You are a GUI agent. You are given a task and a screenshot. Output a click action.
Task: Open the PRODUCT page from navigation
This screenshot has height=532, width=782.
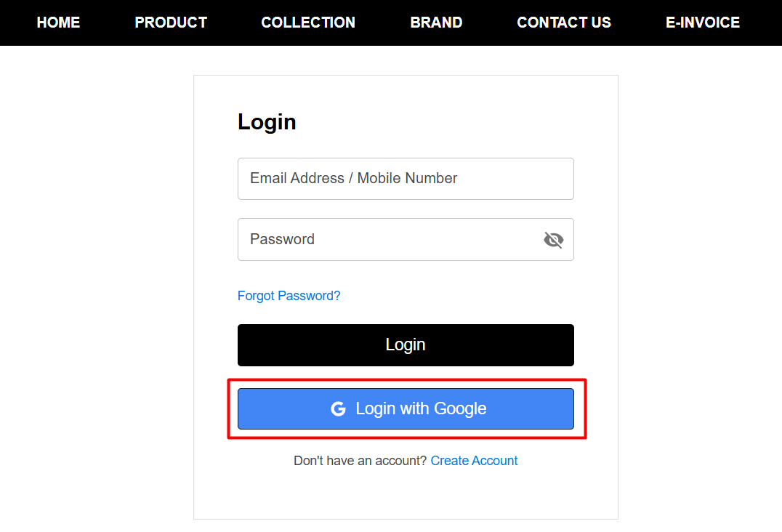[x=170, y=22]
